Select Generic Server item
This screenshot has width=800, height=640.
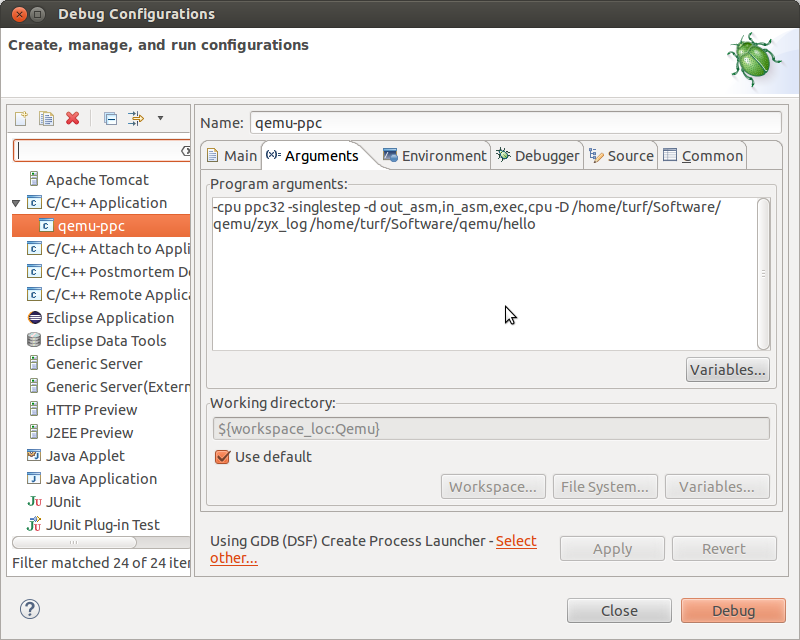[94, 364]
